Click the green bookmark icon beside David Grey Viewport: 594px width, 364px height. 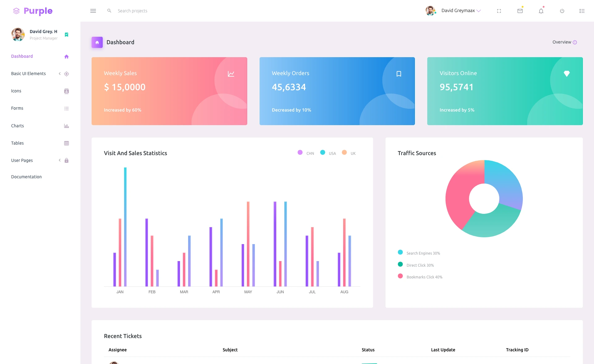tap(67, 35)
